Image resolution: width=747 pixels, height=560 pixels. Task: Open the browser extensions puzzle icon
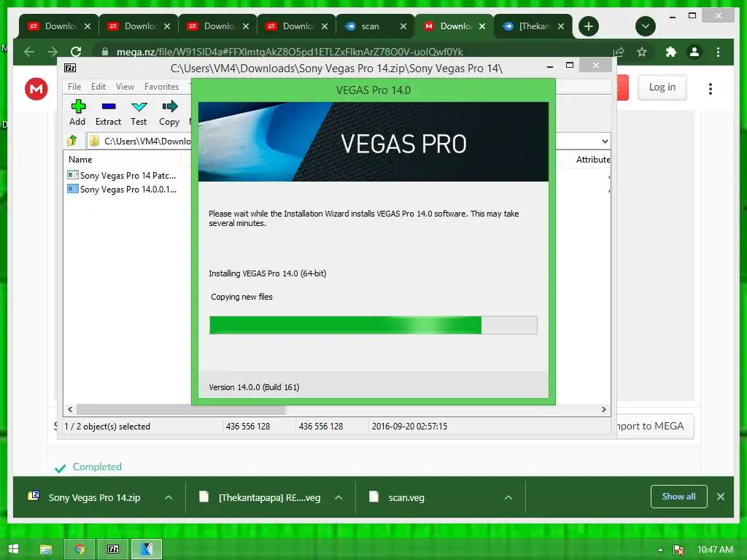tap(671, 52)
